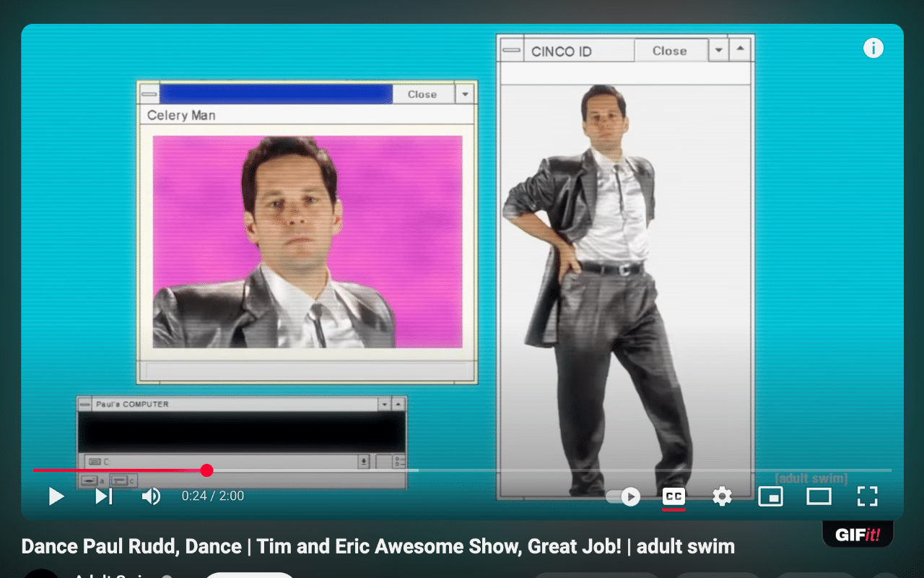Open the info card icon

click(x=873, y=48)
